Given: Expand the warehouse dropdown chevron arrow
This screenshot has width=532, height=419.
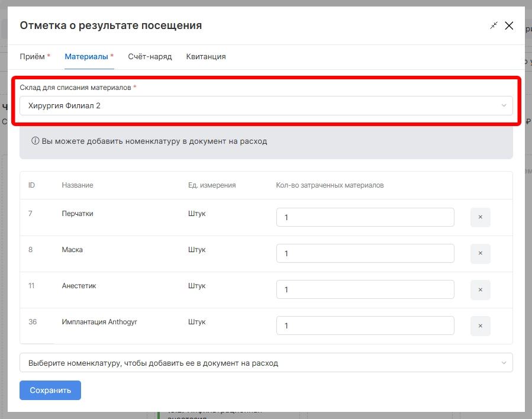Looking at the screenshot, I should click(x=504, y=106).
